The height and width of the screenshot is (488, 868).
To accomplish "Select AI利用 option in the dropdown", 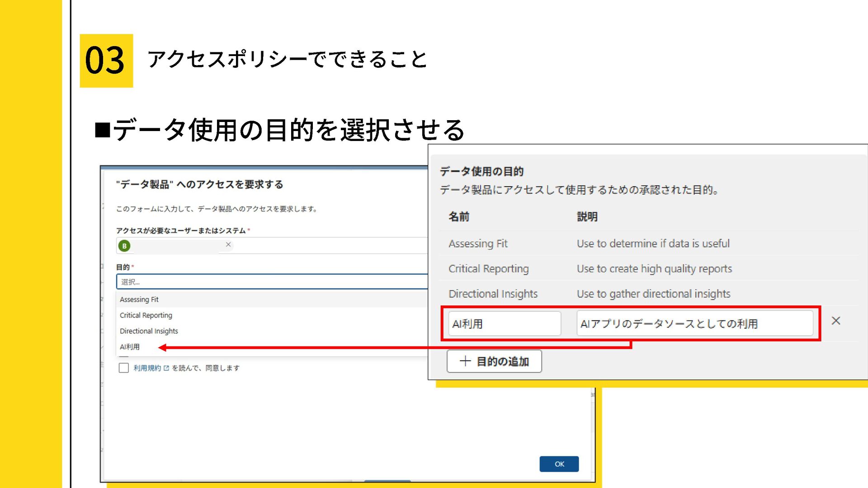I will pos(130,347).
